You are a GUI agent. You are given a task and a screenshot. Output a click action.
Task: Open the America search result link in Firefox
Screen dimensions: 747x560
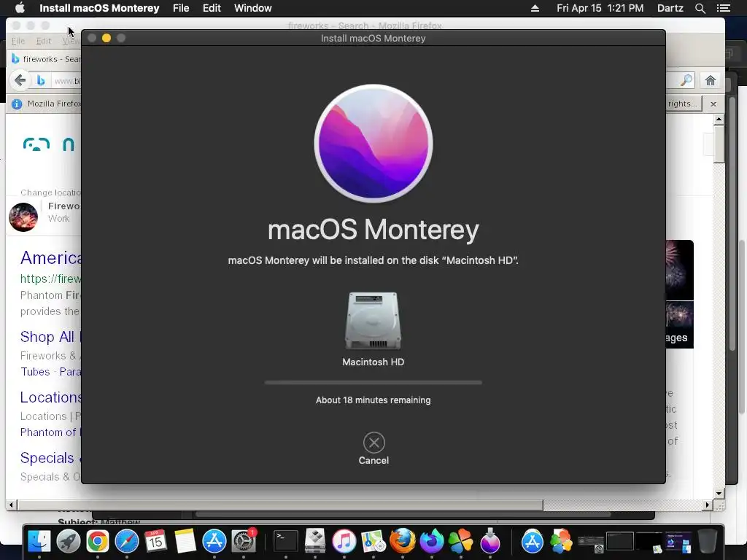pyautogui.click(x=51, y=257)
